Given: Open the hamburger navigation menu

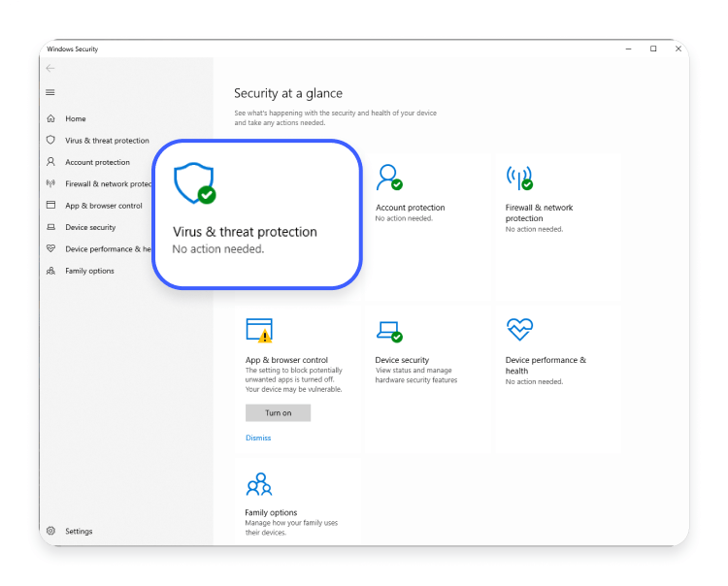Looking at the screenshot, I should 50,92.
